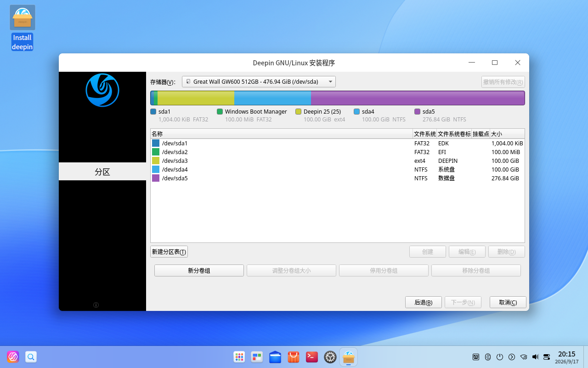Viewport: 588px width, 368px height.
Task: Click the power tray icon
Action: point(500,357)
